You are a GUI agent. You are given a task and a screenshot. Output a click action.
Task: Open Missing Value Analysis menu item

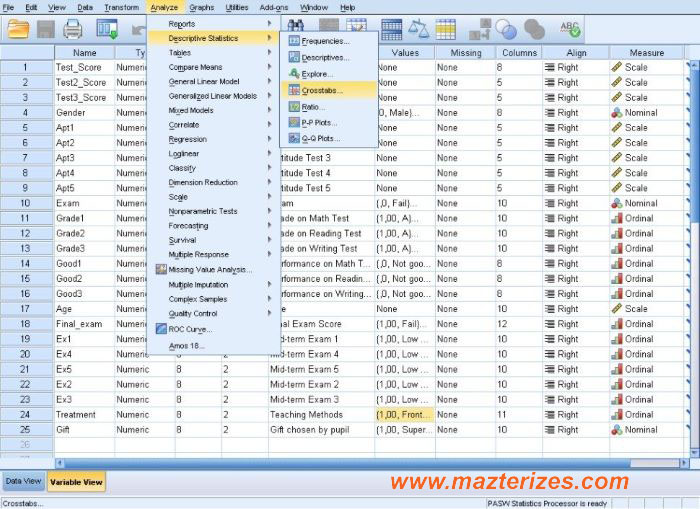pyautogui.click(x=213, y=270)
